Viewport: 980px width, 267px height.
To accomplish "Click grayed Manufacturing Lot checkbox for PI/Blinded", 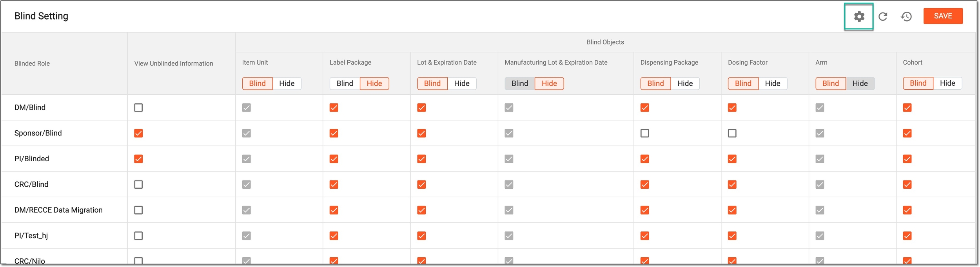I will tap(509, 159).
